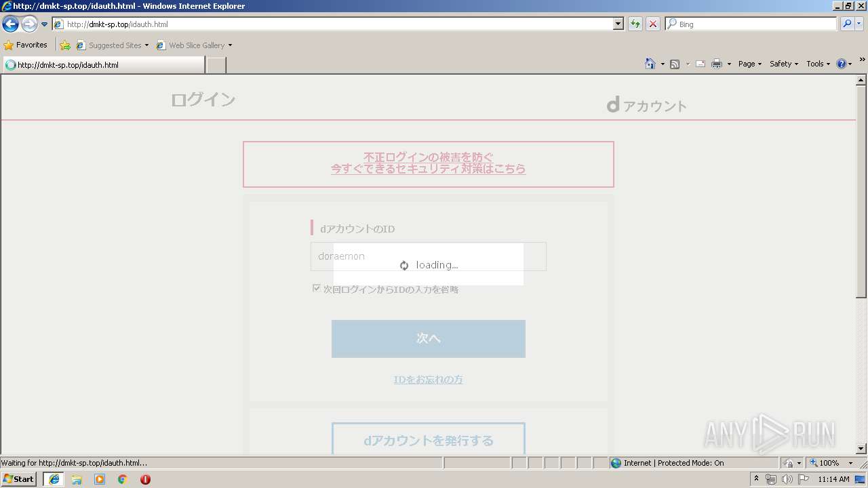Click the red Opera taskbar icon
The height and width of the screenshot is (488, 868).
(x=145, y=479)
